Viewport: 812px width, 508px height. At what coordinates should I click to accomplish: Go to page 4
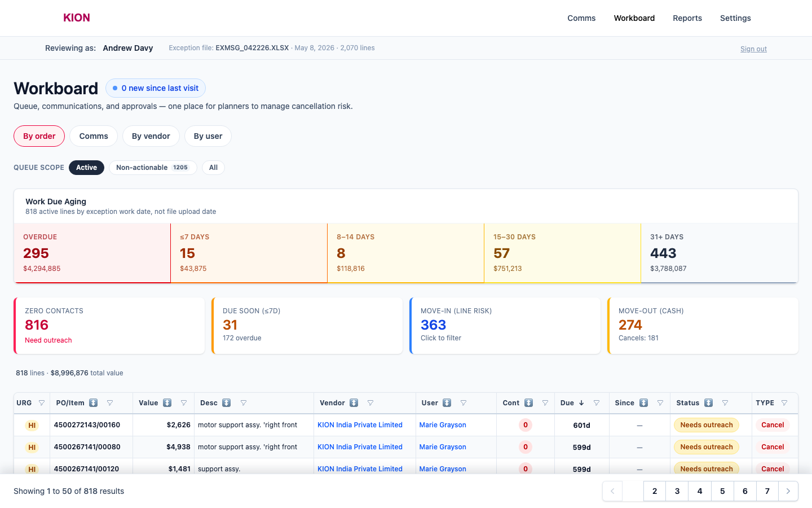coord(700,491)
